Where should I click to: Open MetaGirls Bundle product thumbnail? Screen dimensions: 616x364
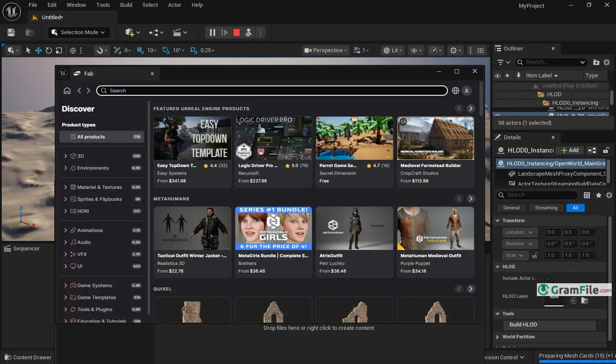pos(273,228)
